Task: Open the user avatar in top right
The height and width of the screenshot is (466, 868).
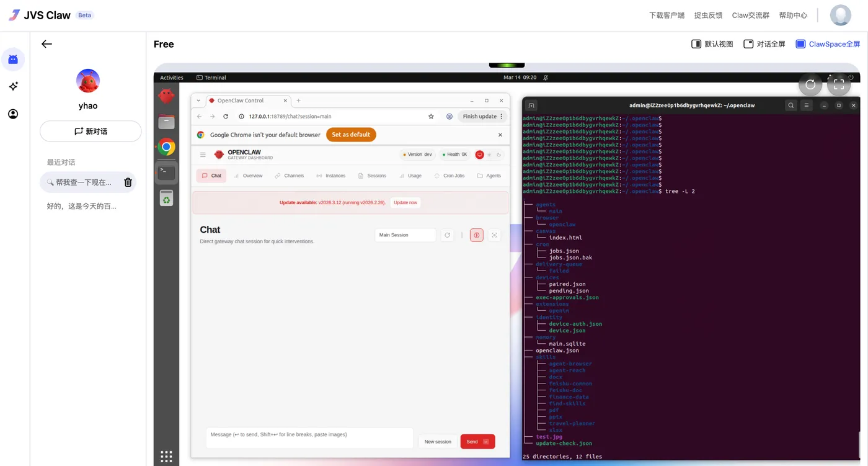Action: tap(840, 15)
